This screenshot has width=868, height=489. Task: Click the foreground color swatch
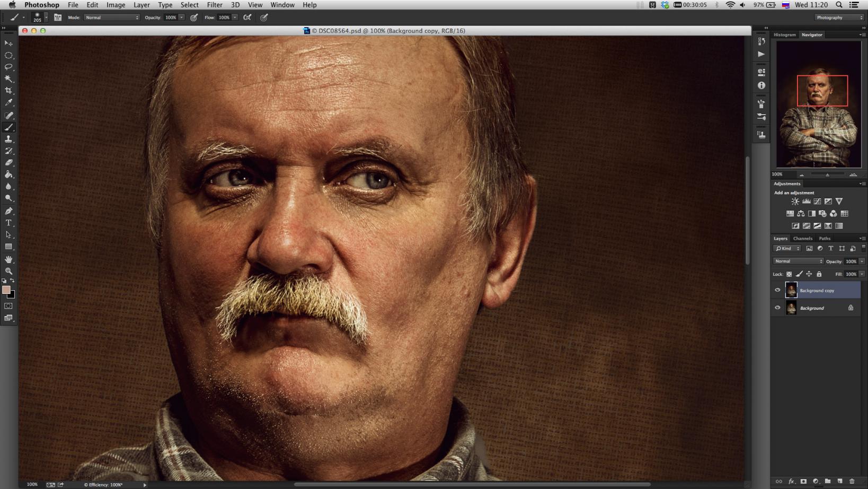[6, 290]
